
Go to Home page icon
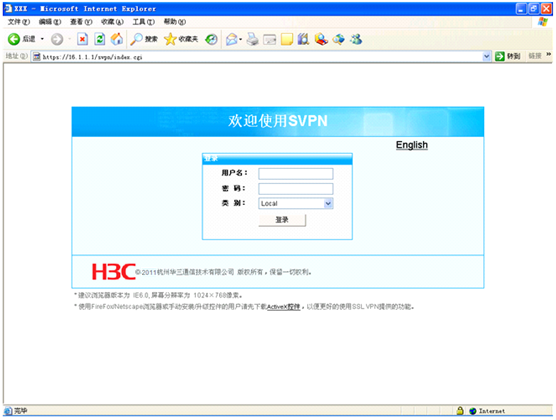tap(117, 39)
